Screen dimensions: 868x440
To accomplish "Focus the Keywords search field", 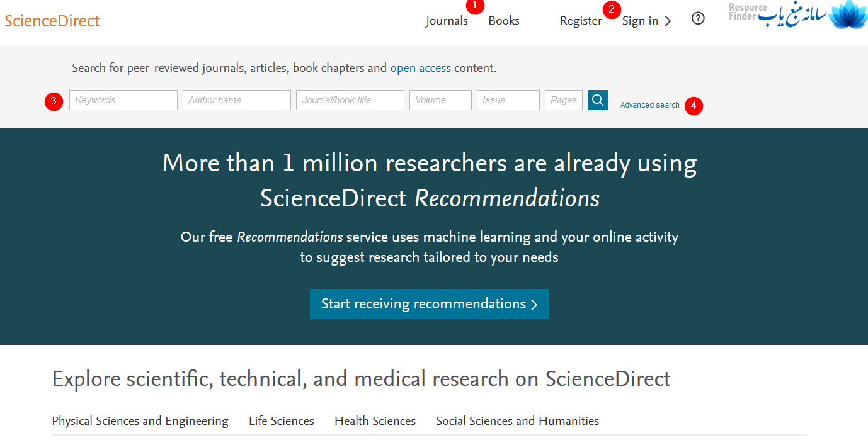I will 123,100.
